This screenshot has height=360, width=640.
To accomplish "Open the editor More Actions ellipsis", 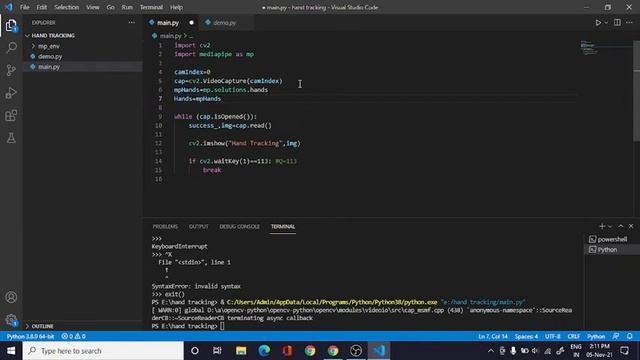I will [x=629, y=22].
